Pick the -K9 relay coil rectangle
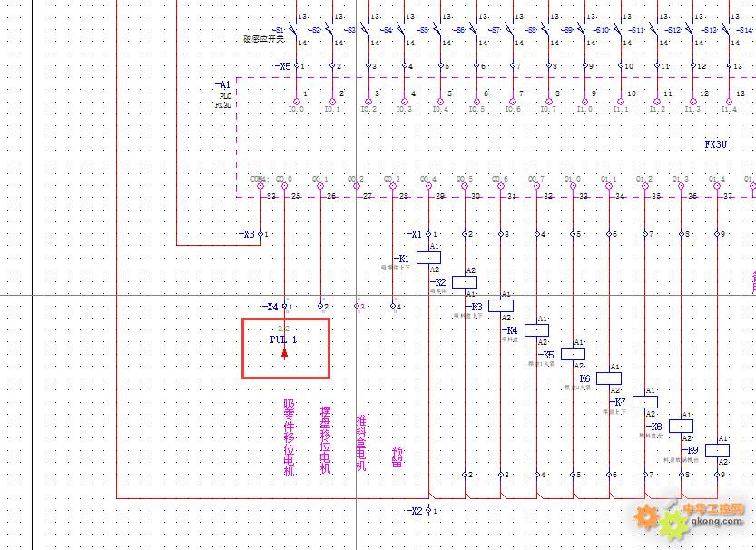756x550 pixels. (x=717, y=450)
